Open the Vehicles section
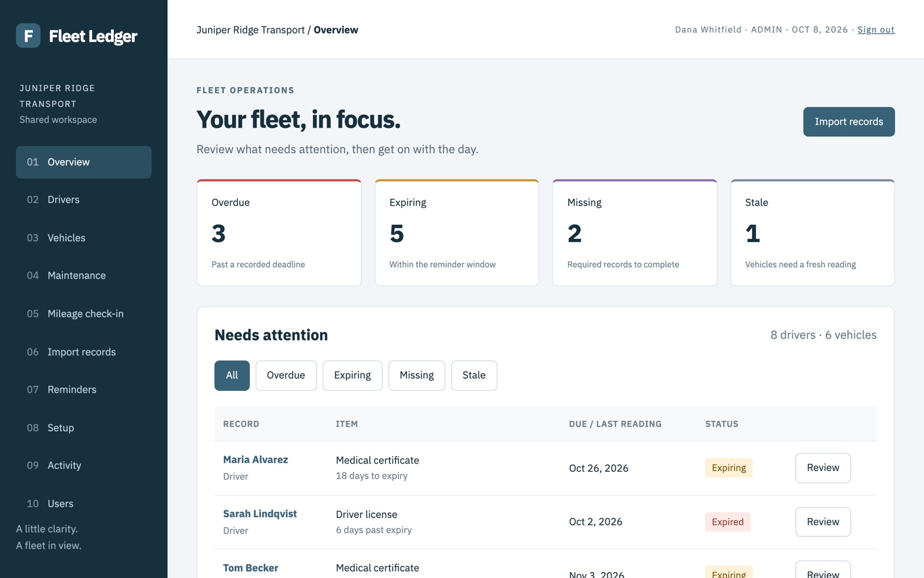924x578 pixels. click(x=84, y=238)
